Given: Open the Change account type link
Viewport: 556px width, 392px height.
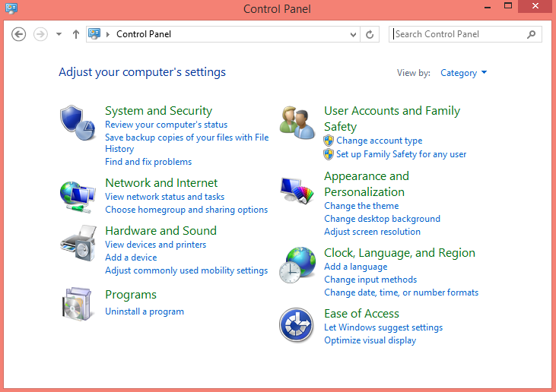Looking at the screenshot, I should tap(379, 141).
